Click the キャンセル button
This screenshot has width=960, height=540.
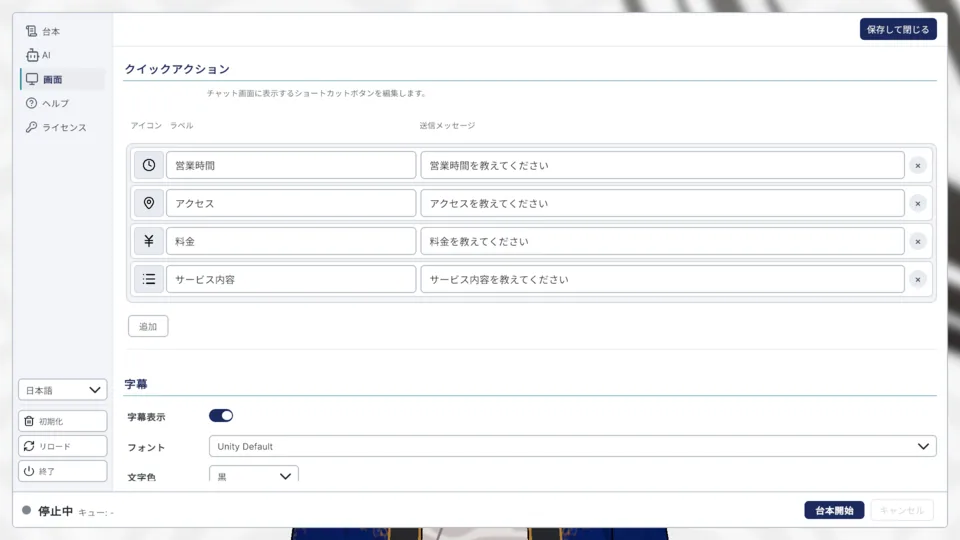click(902, 510)
